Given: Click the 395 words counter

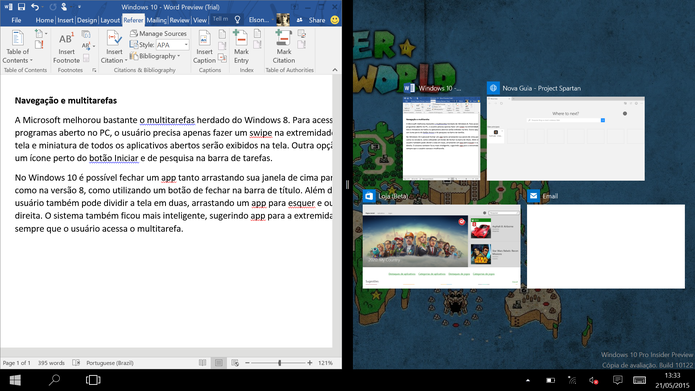Looking at the screenshot, I should (x=51, y=363).
